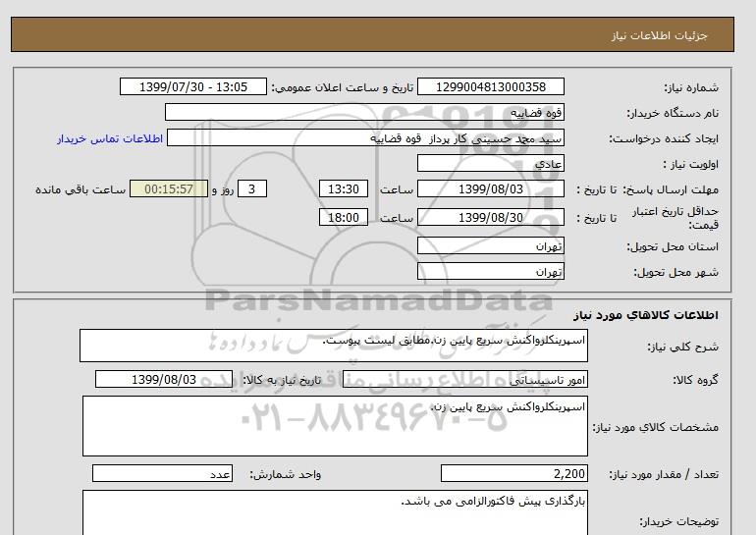Click the remaining time counter 00:15:57

tap(169, 188)
